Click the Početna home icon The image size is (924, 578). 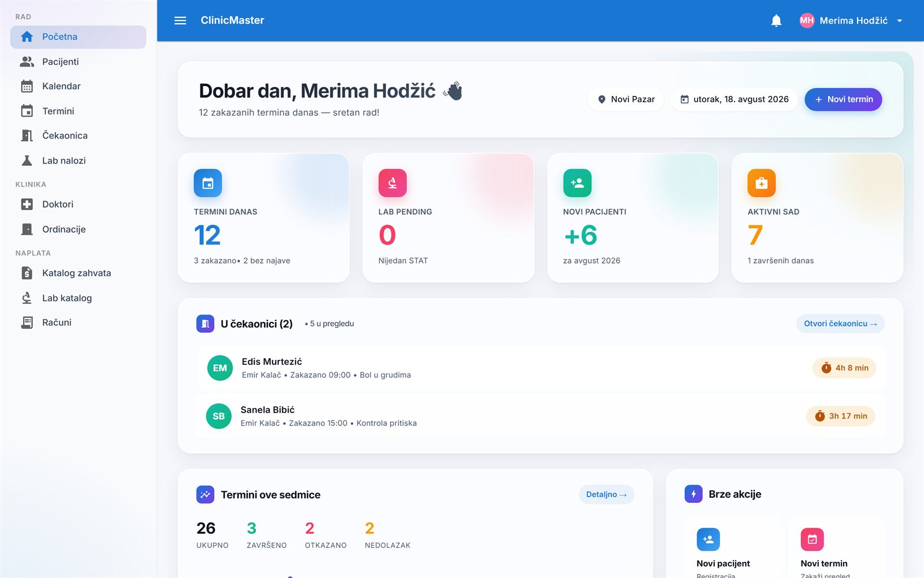coord(27,37)
